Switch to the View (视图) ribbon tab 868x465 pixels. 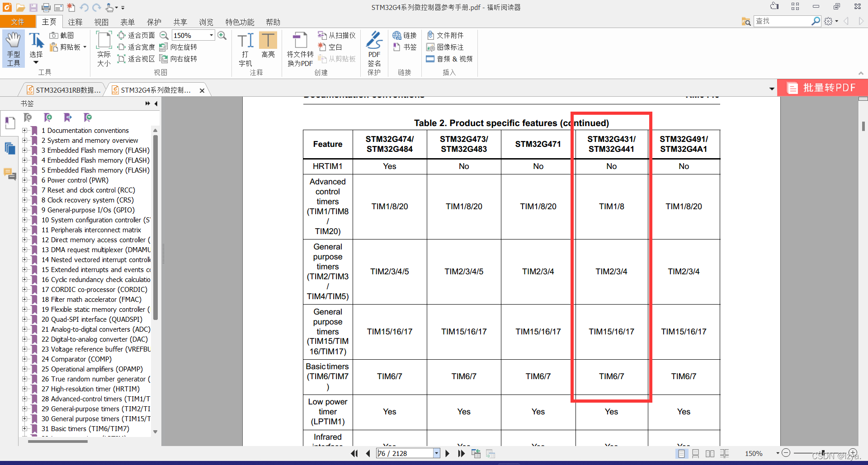[101, 22]
